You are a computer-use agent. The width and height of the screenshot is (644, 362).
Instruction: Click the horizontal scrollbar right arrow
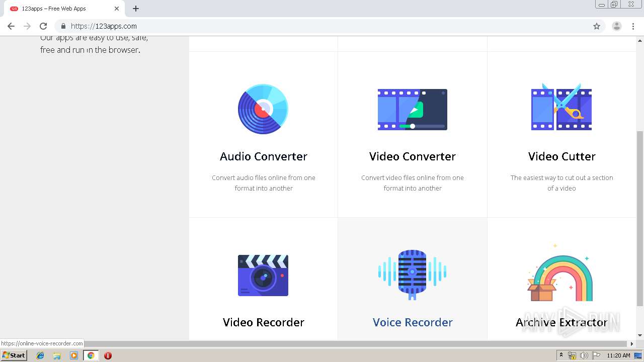point(632,344)
